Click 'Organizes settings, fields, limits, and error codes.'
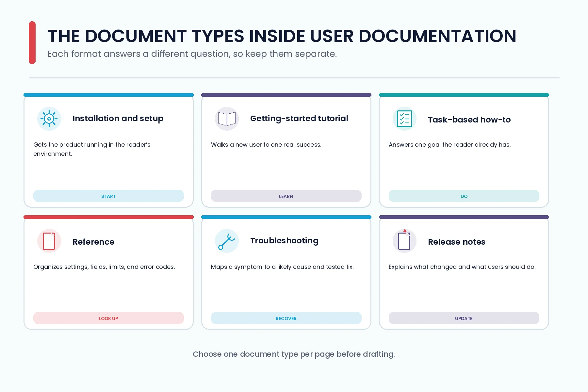 click(x=104, y=267)
